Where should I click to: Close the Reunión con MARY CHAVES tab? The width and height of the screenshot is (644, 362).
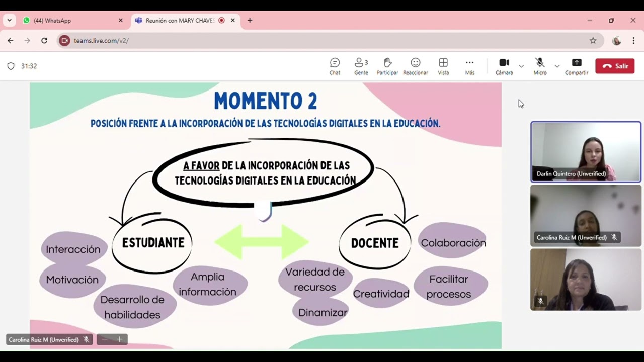point(233,21)
